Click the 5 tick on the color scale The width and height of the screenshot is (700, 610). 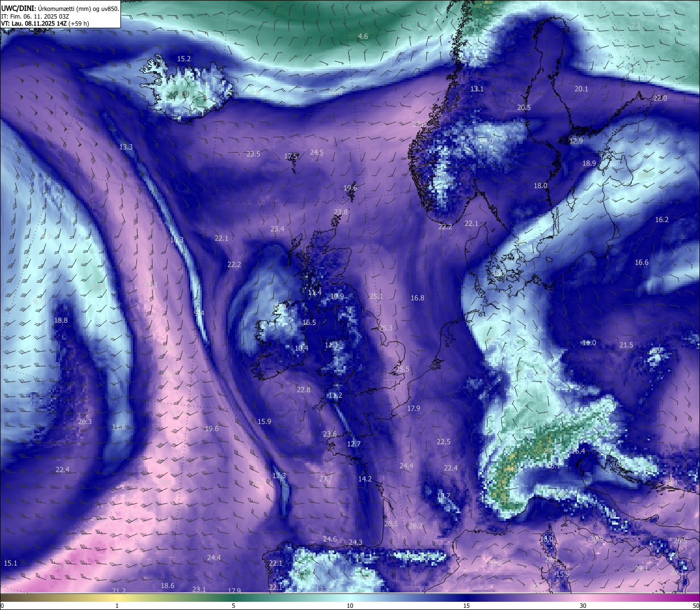pyautogui.click(x=234, y=606)
